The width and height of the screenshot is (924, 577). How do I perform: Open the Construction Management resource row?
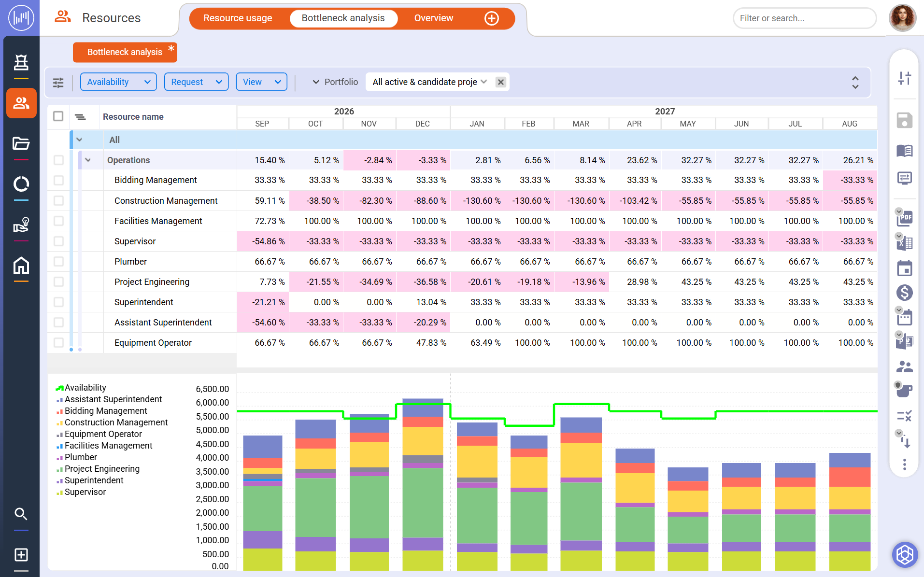coord(166,200)
